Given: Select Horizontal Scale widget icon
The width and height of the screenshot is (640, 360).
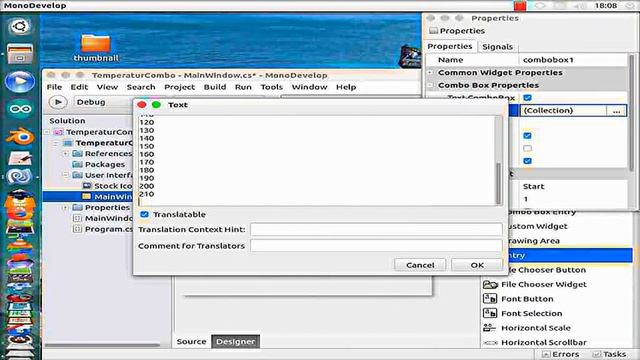Looking at the screenshot, I should 489,328.
